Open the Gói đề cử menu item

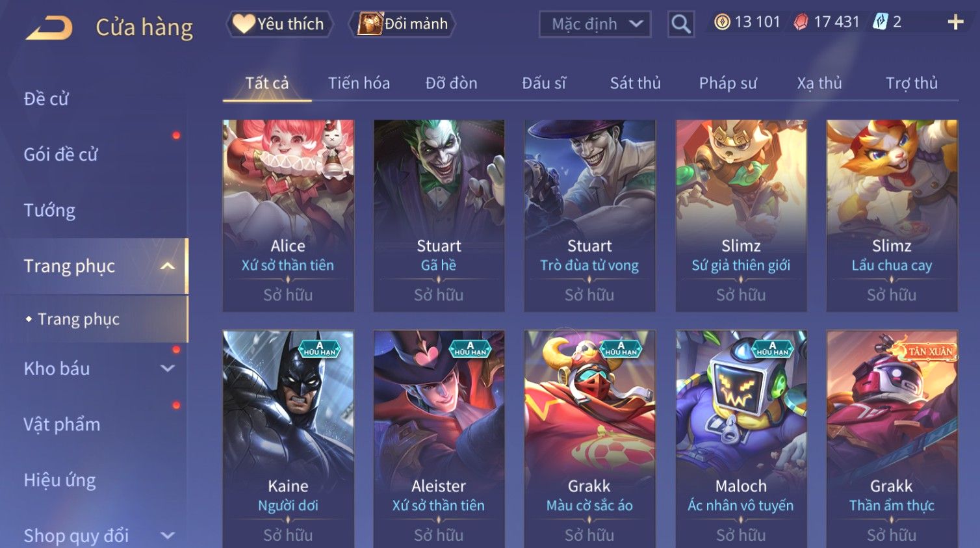coord(60,155)
